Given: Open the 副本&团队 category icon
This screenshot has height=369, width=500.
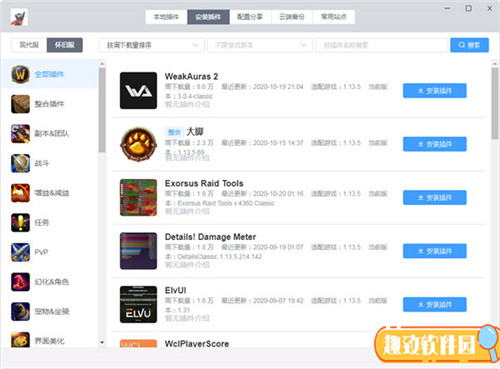Looking at the screenshot, I should (x=20, y=133).
